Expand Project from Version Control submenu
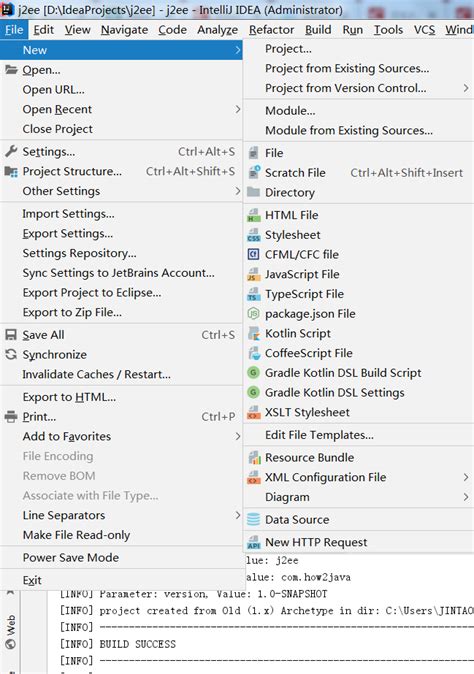474x674 pixels. pos(466,88)
